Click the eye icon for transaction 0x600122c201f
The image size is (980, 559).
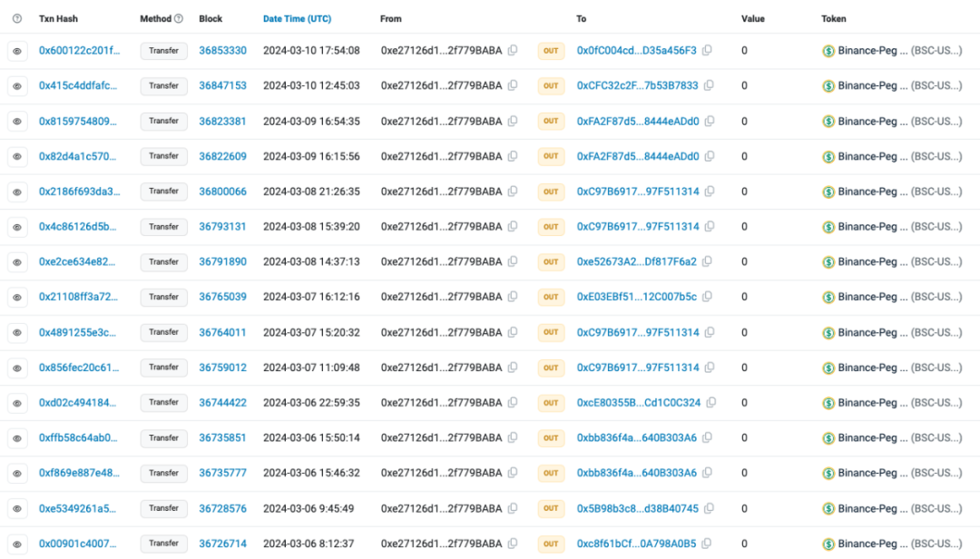[x=16, y=51]
